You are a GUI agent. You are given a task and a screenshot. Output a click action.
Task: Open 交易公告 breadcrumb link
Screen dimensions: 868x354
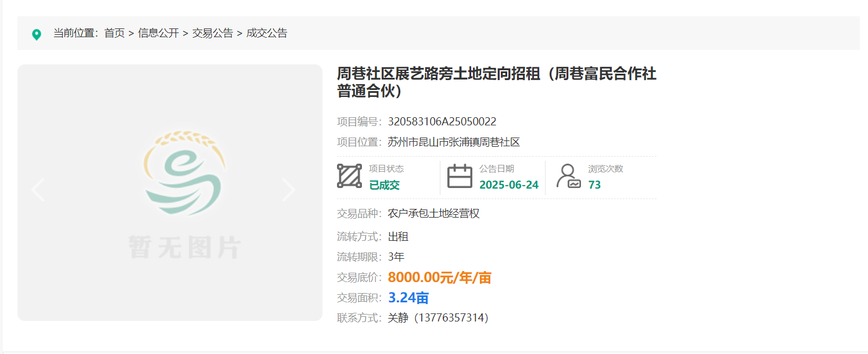click(213, 34)
